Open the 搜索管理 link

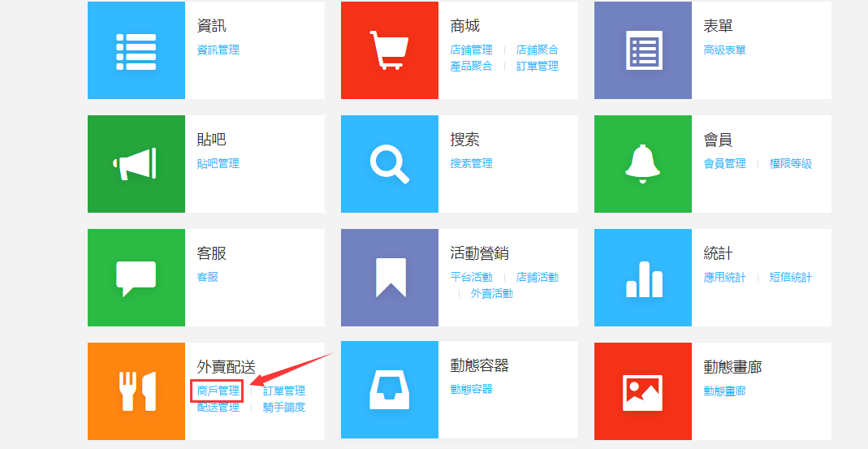(471, 163)
